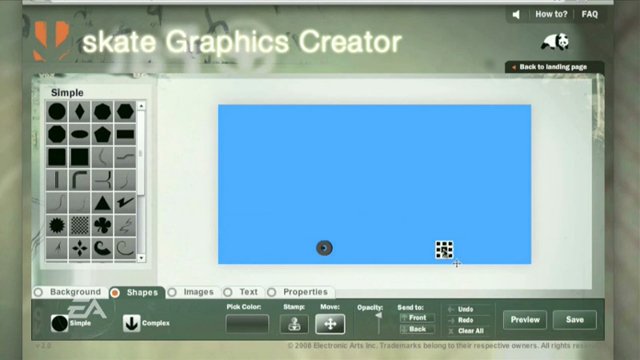The image size is (640, 360).
Task: Choose the forked bracket line shape
Action: [102, 180]
